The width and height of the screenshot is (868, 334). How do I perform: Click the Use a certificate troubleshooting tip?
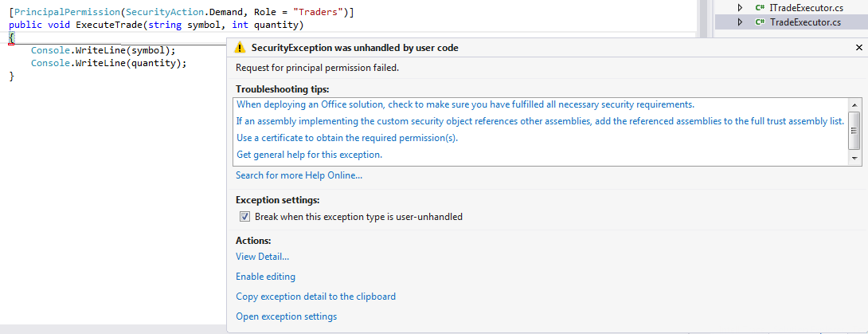346,138
